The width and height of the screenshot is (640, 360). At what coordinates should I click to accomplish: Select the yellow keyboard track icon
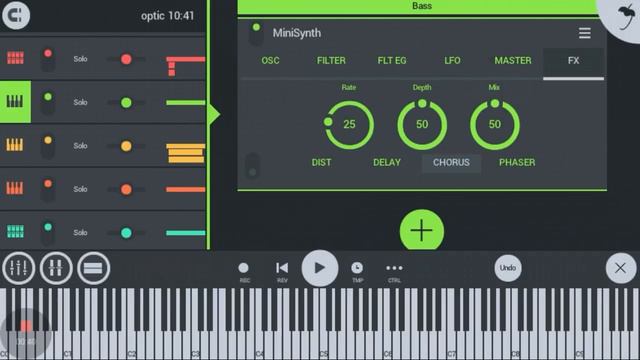click(15, 145)
